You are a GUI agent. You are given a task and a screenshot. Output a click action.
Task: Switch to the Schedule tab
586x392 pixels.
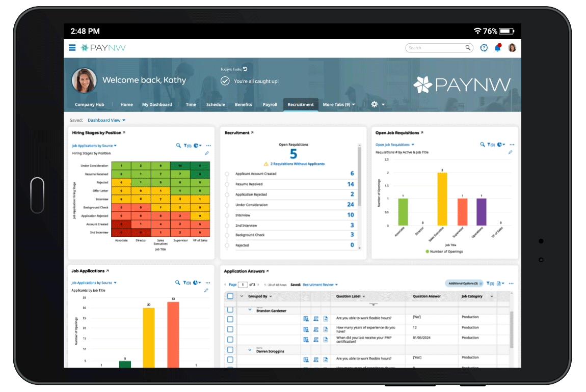[216, 104]
